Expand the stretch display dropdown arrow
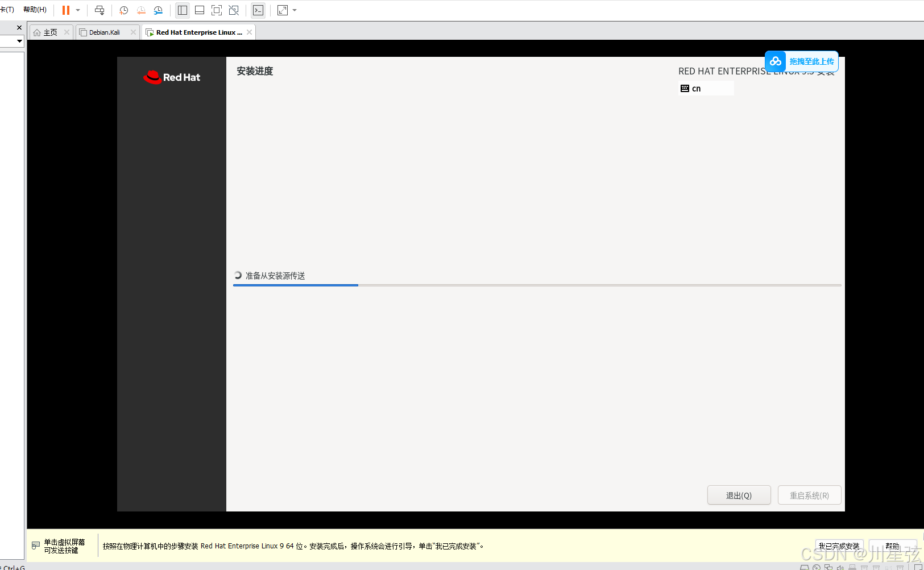This screenshot has height=570, width=924. (x=295, y=10)
